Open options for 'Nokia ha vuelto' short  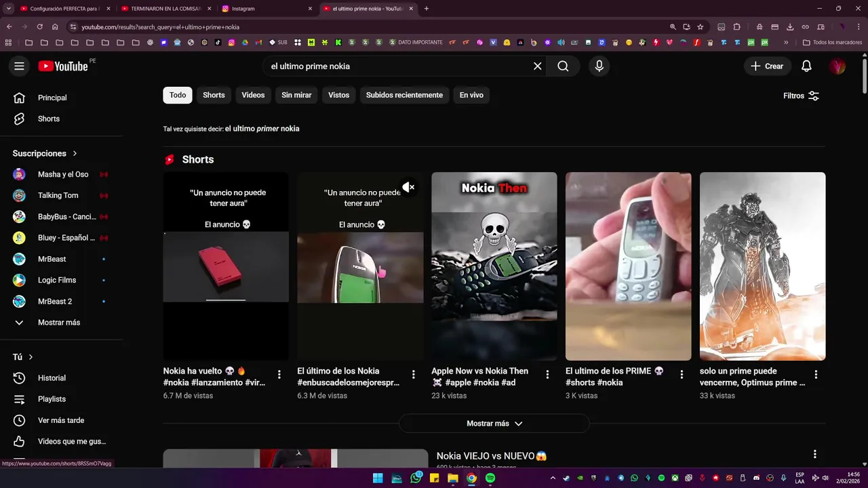(x=279, y=374)
